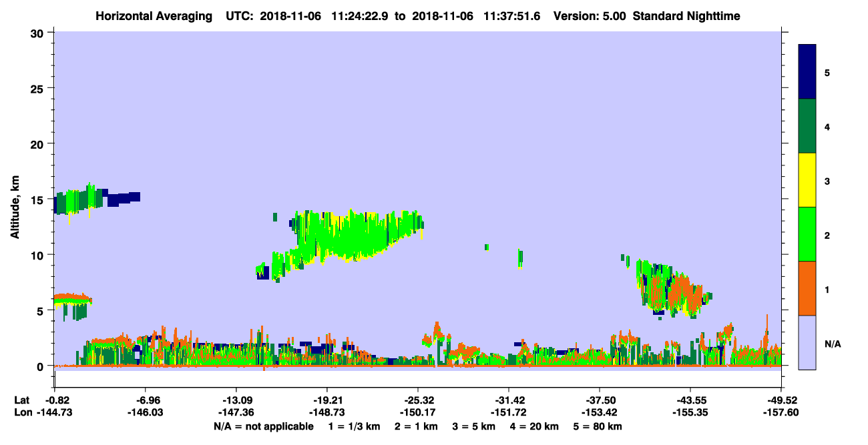
Task: Click the bright green colorbar segment labeled 2
Action: tap(807, 234)
